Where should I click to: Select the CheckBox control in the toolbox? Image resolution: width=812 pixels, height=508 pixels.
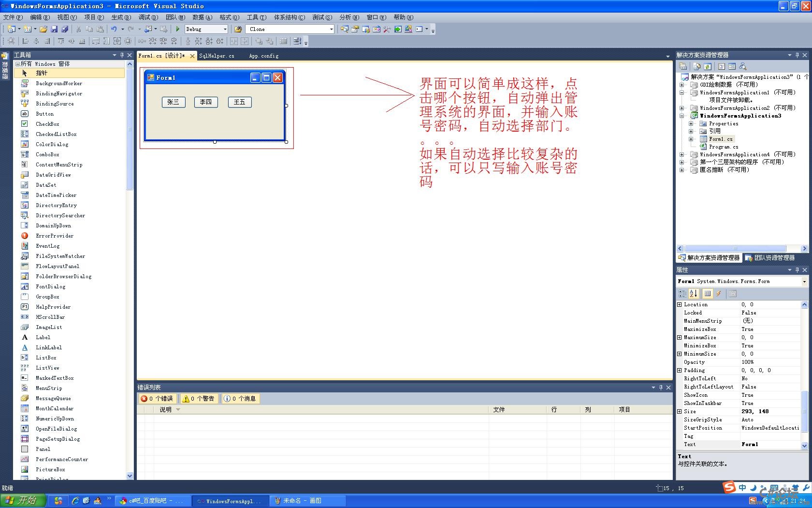(47, 124)
